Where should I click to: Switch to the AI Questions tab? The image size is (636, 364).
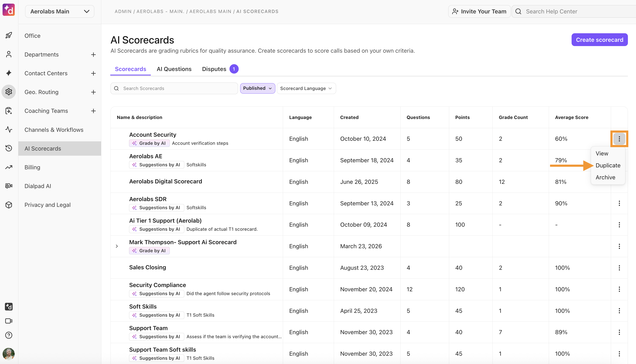[x=174, y=69]
